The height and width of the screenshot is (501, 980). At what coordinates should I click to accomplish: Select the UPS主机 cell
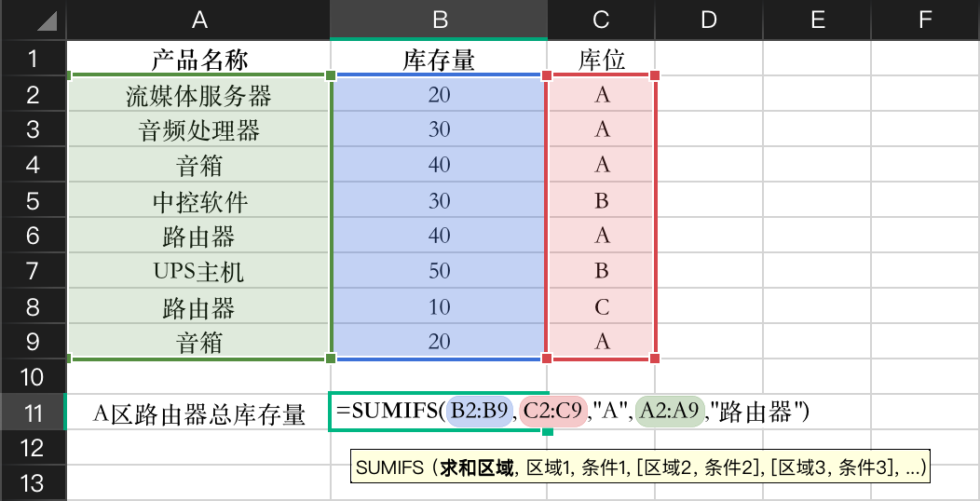tap(198, 271)
